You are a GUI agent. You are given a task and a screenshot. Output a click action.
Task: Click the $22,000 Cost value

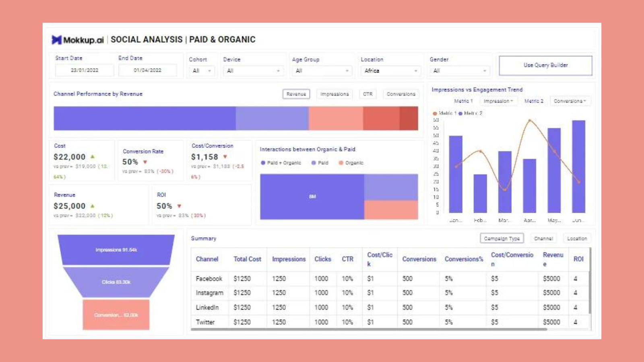click(70, 157)
